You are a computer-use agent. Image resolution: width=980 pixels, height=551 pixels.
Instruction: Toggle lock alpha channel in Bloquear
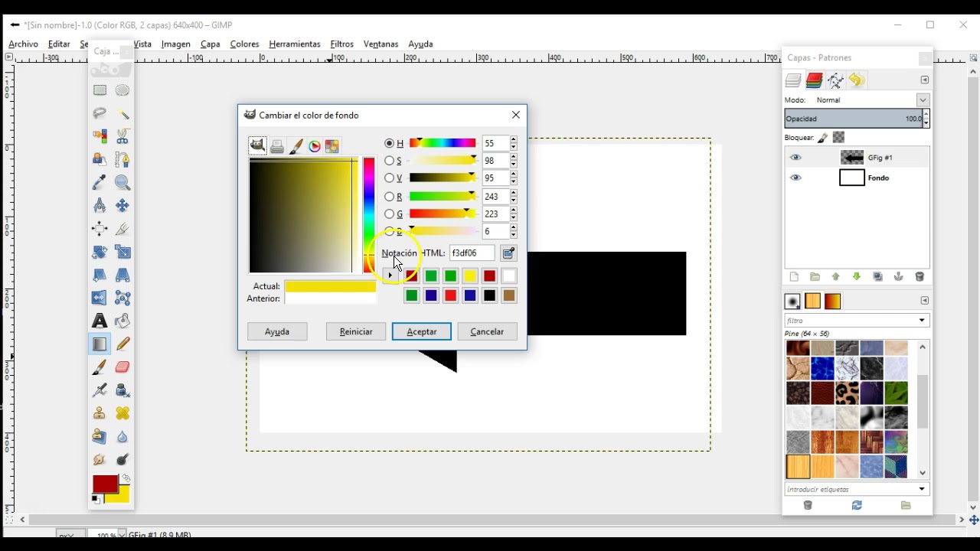coord(838,138)
